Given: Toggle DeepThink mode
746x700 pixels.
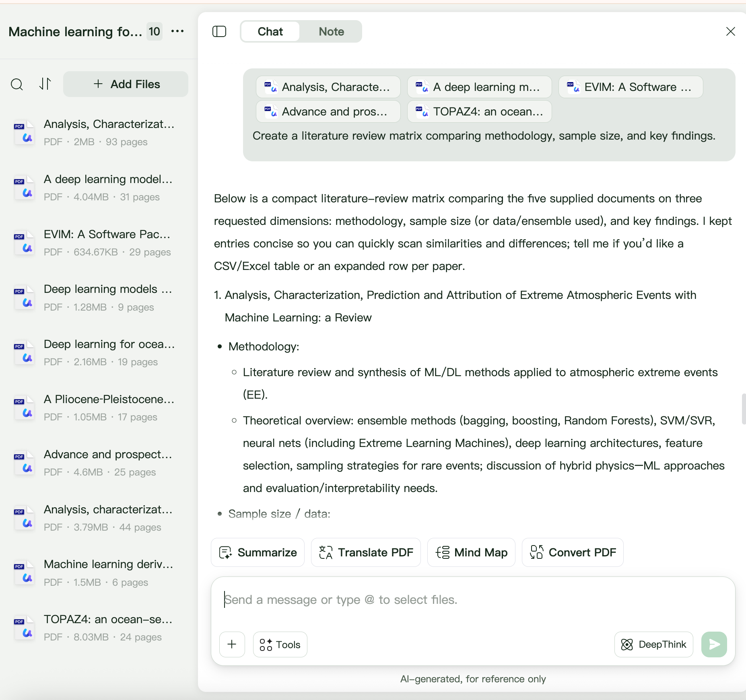Looking at the screenshot, I should pos(653,644).
